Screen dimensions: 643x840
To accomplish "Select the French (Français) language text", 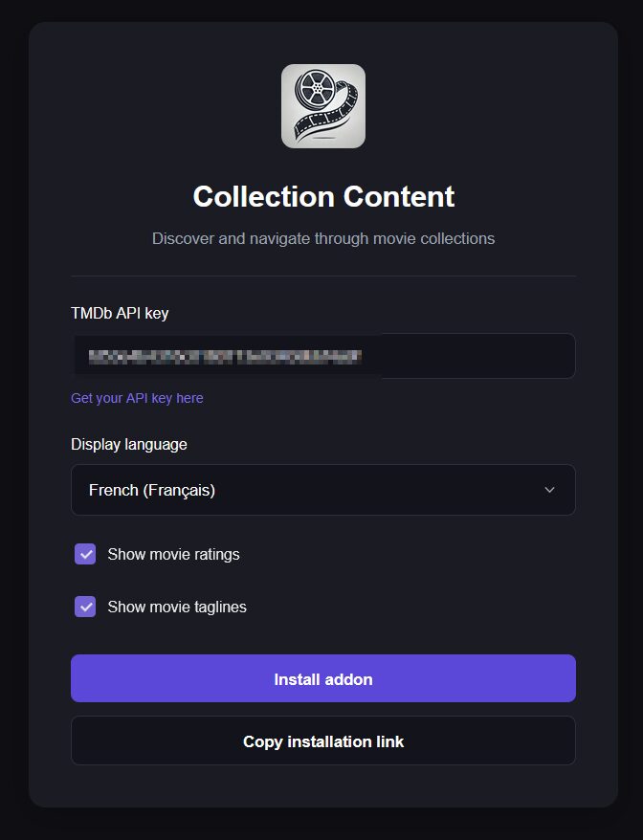I will (x=152, y=490).
